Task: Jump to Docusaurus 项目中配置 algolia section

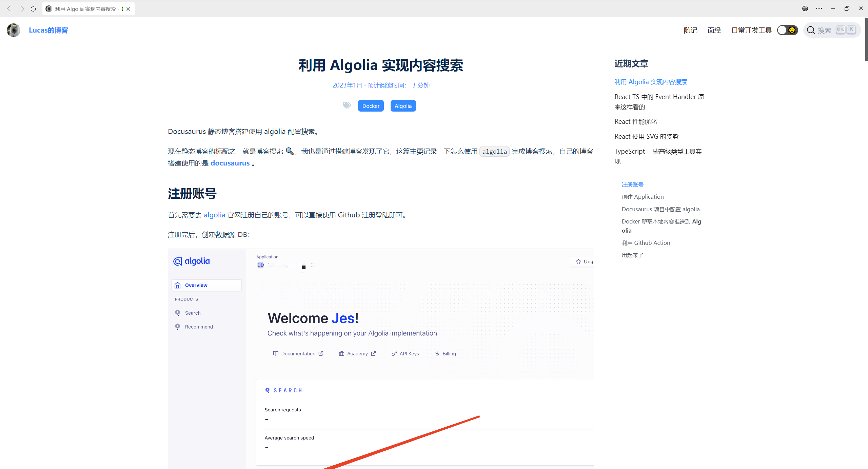Action: click(x=660, y=209)
